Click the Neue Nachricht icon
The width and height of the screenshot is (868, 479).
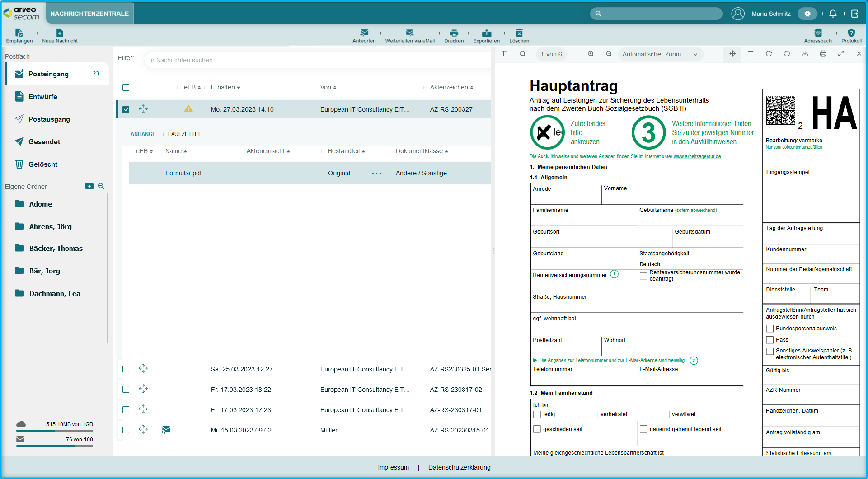(x=60, y=33)
